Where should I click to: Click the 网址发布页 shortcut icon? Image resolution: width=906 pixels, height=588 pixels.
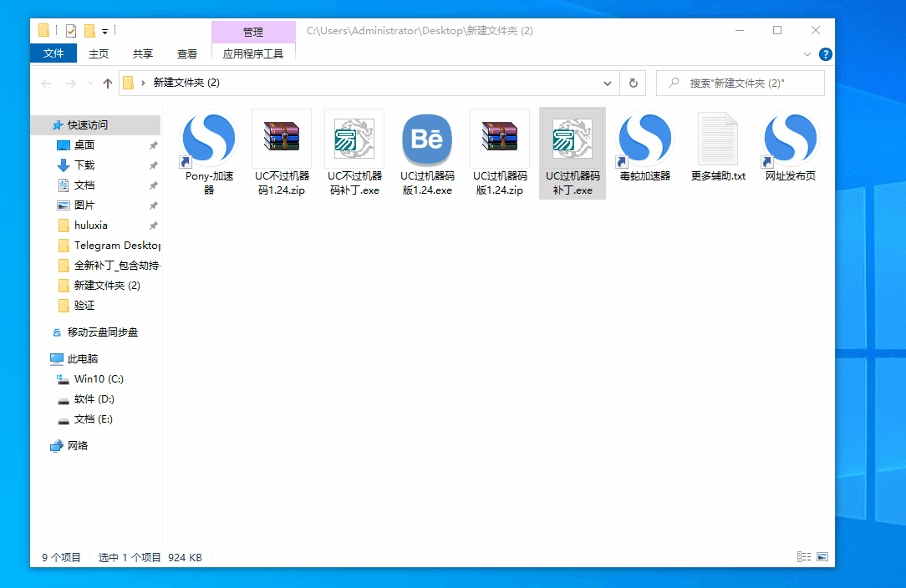(x=790, y=139)
